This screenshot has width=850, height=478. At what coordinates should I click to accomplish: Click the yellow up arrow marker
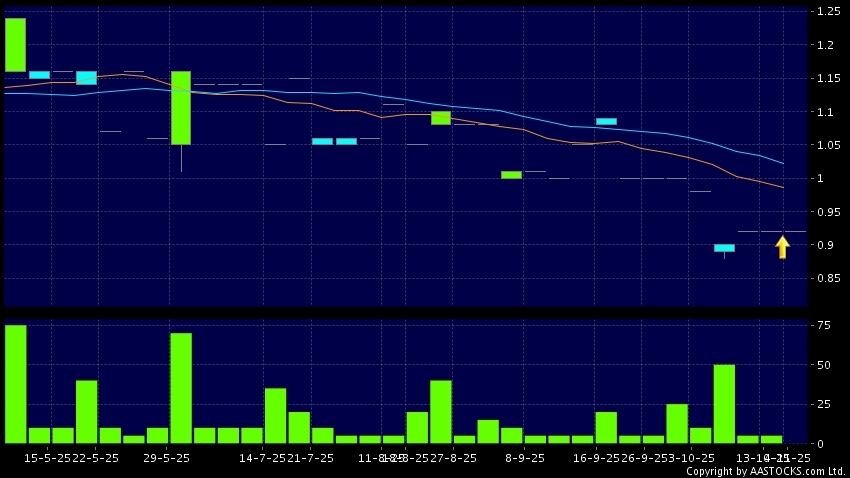coord(782,247)
